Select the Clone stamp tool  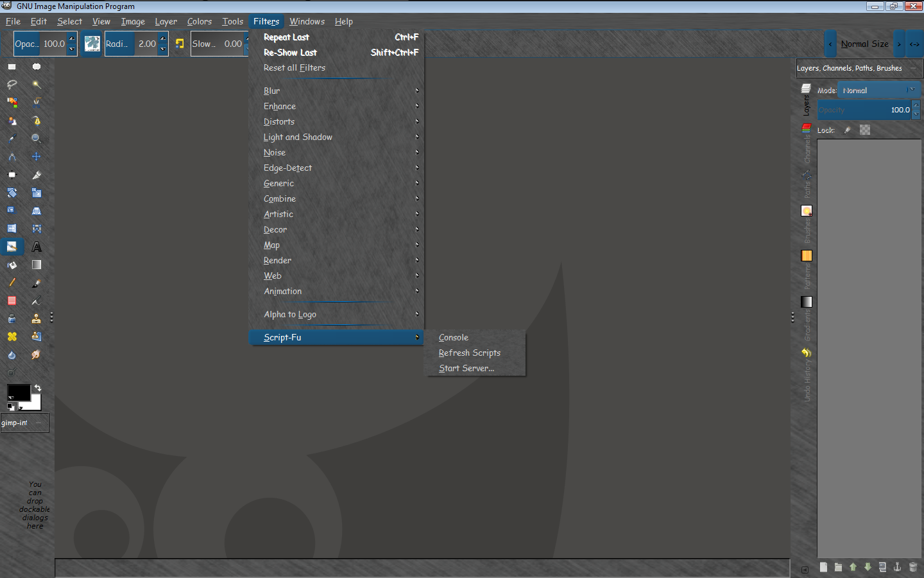click(37, 319)
